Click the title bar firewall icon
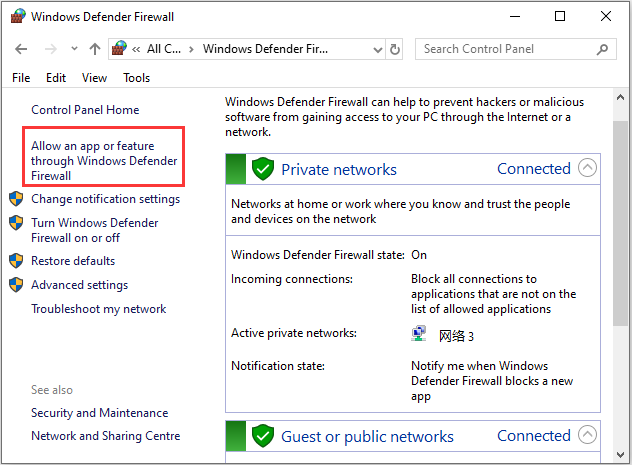This screenshot has width=632, height=465. 18,16
